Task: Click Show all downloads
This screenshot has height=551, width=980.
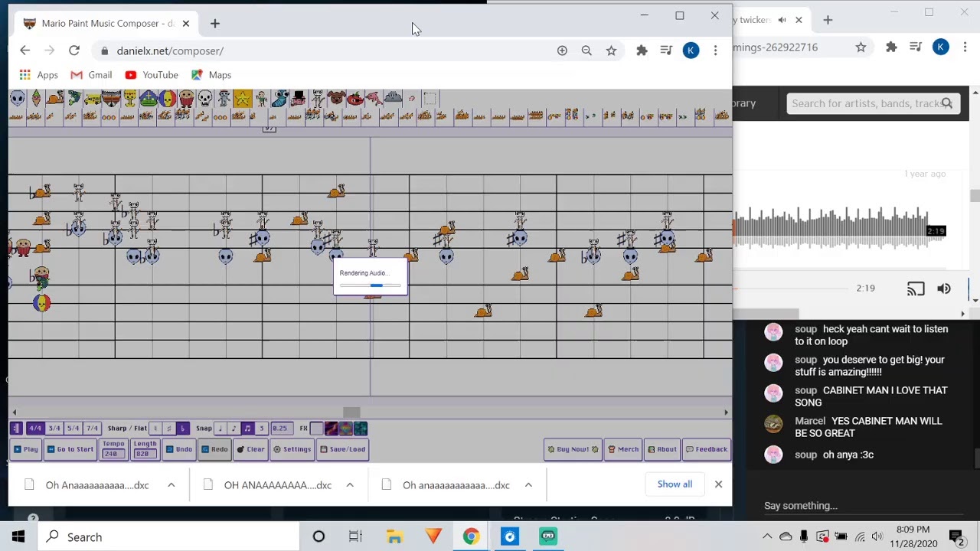Action: 675,484
